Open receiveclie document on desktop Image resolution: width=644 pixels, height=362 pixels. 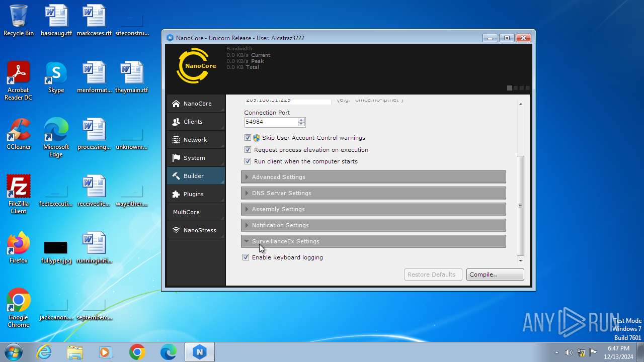[x=94, y=191]
